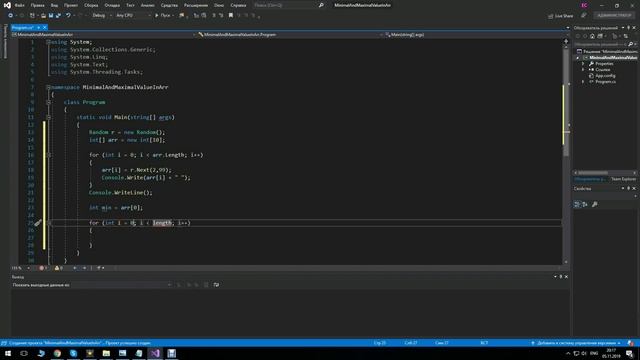Open the Any CPU platform dropdown
The image size is (640, 360).
point(133,16)
